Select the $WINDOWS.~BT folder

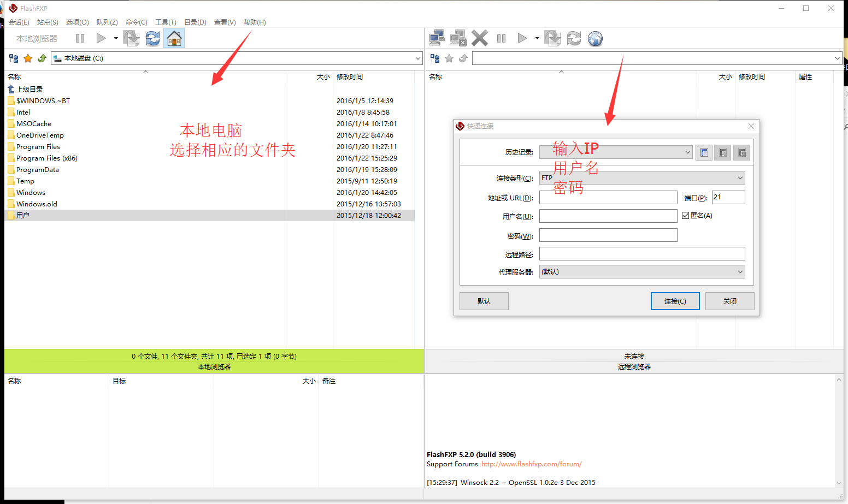[x=210, y=100]
